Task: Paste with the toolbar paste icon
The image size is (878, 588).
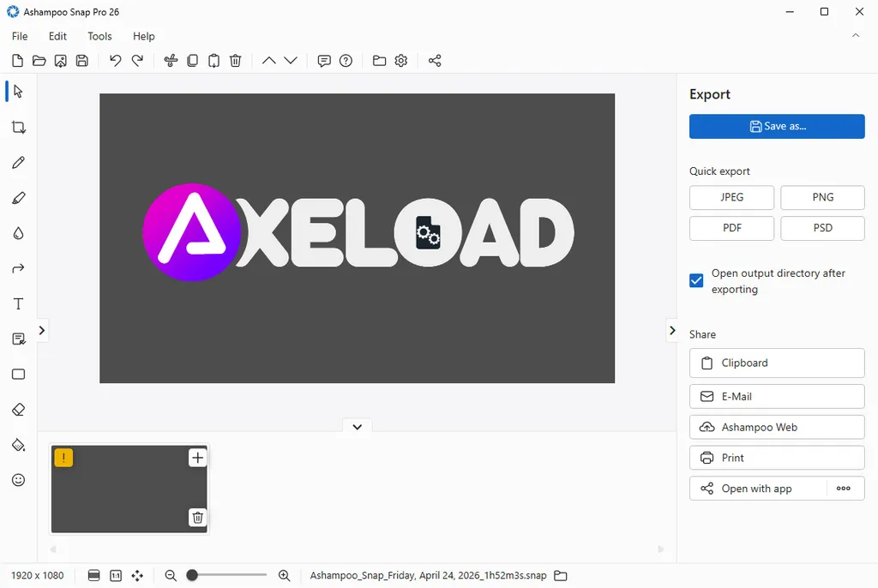Action: pos(213,61)
